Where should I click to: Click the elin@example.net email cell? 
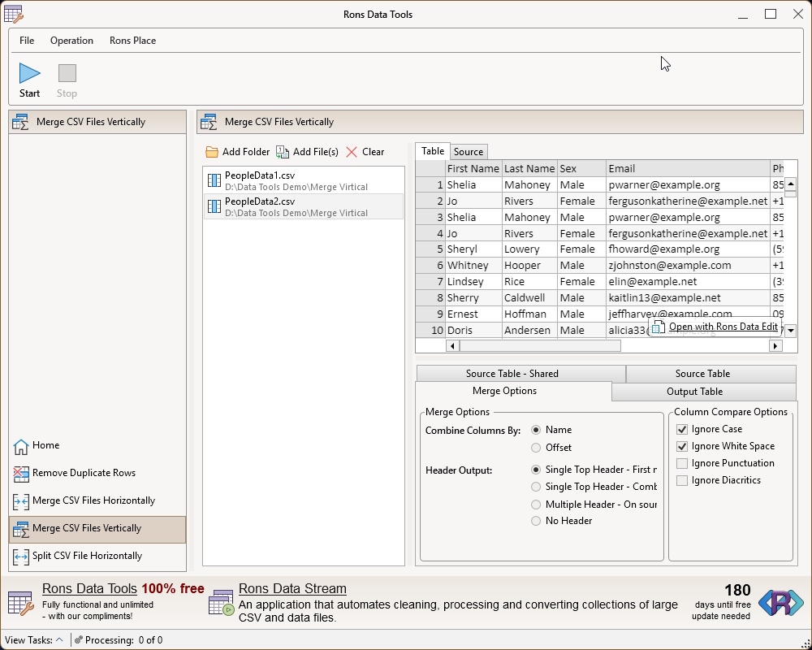(x=689, y=281)
